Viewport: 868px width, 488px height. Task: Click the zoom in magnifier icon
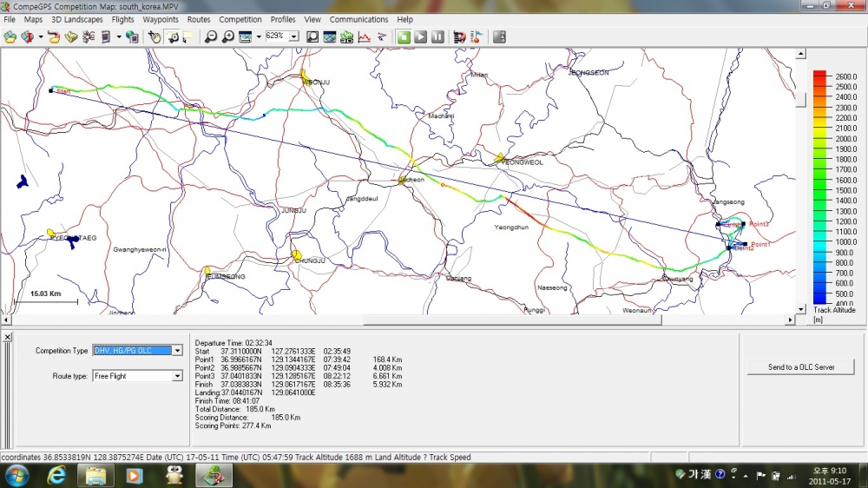pos(227,37)
